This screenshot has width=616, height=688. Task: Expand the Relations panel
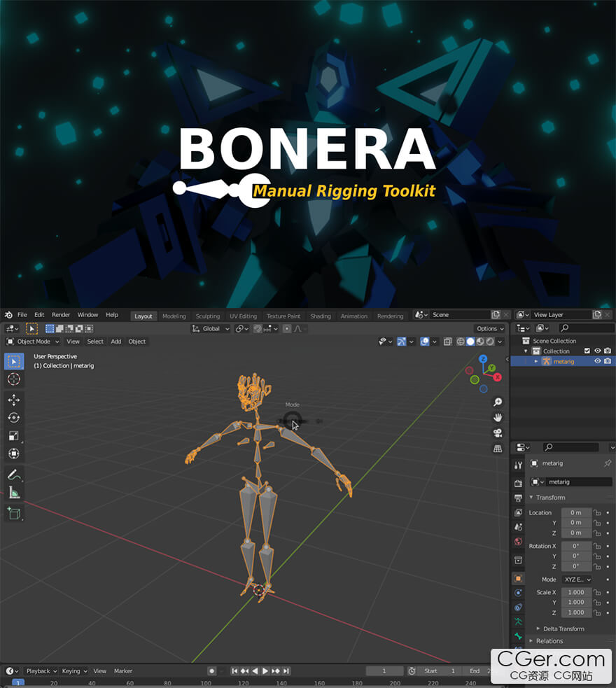[x=531, y=640]
